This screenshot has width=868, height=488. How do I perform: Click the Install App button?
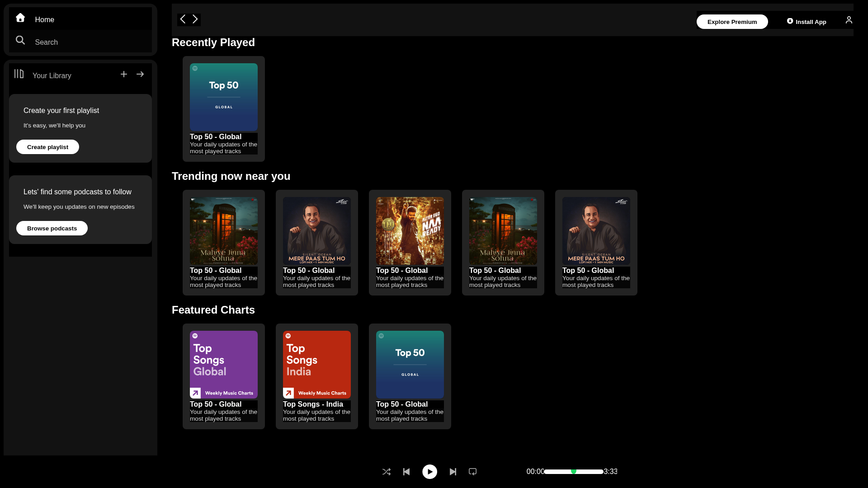point(807,22)
